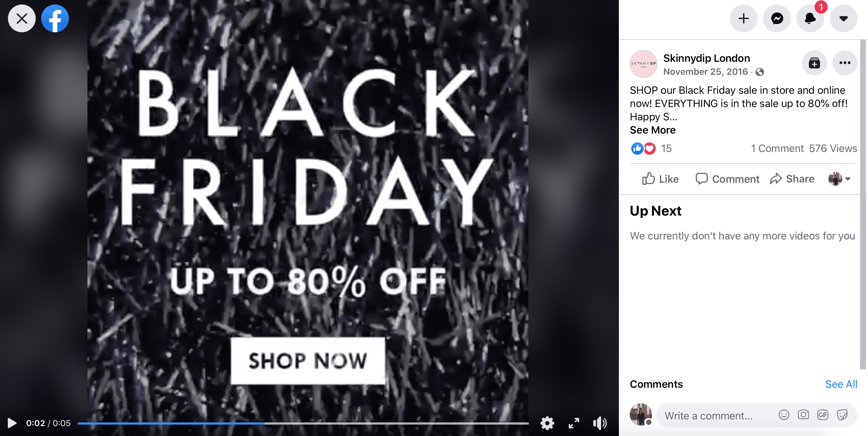The image size is (868, 436).
Task: Expand post text with See More
Action: click(653, 130)
